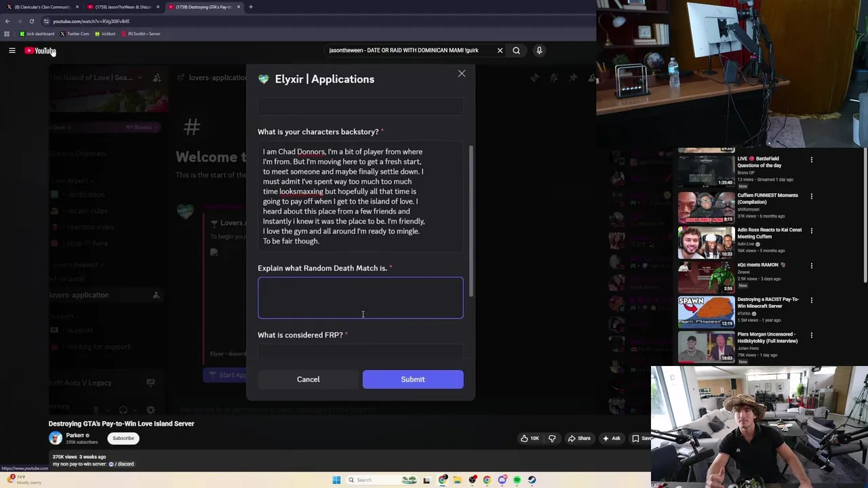Submit the Elyxir application form

point(413,380)
